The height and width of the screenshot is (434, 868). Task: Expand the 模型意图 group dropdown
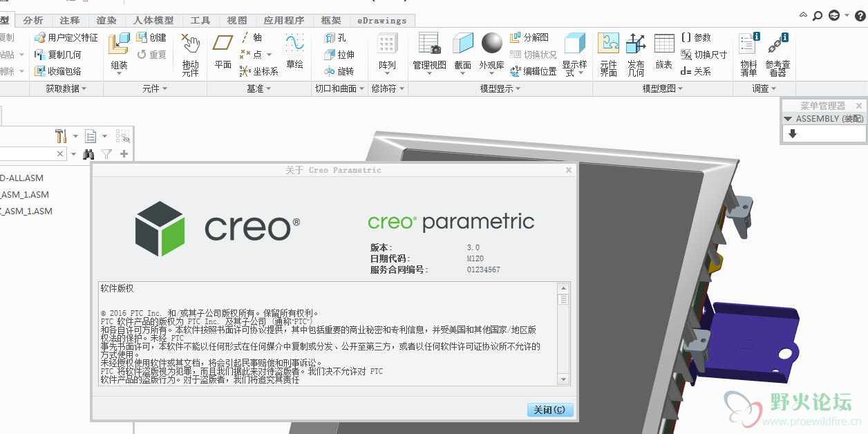[x=663, y=88]
